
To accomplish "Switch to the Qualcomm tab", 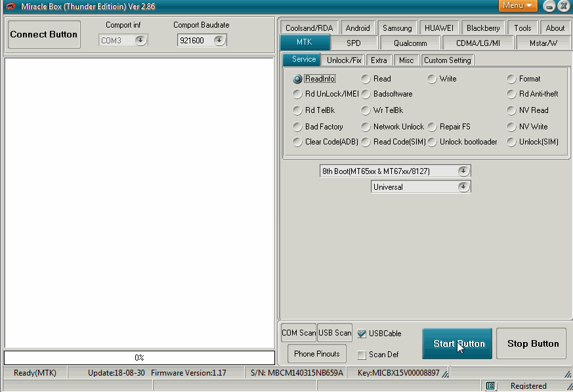I will tap(410, 43).
